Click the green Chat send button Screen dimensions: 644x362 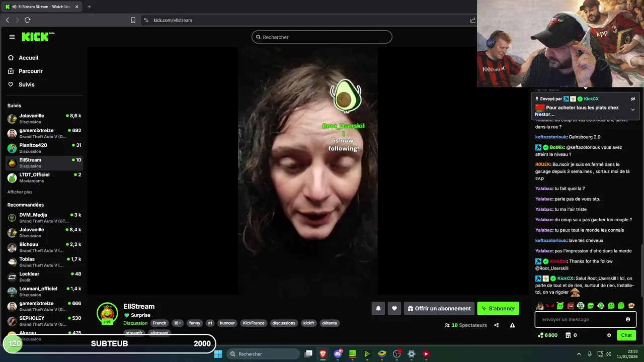tap(626, 335)
